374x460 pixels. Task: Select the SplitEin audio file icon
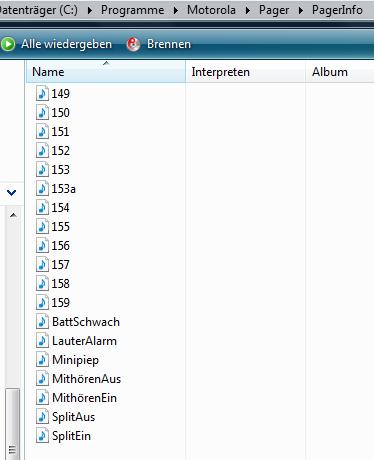coord(42,436)
